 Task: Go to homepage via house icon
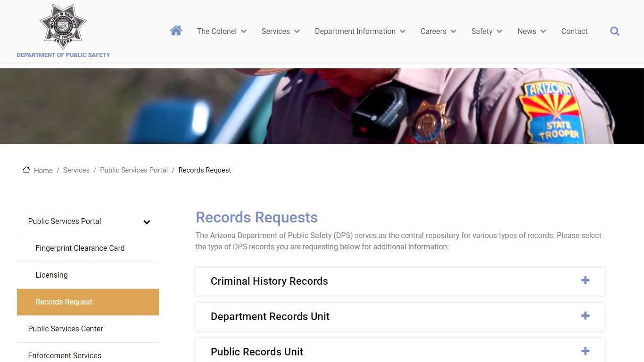pos(176,31)
